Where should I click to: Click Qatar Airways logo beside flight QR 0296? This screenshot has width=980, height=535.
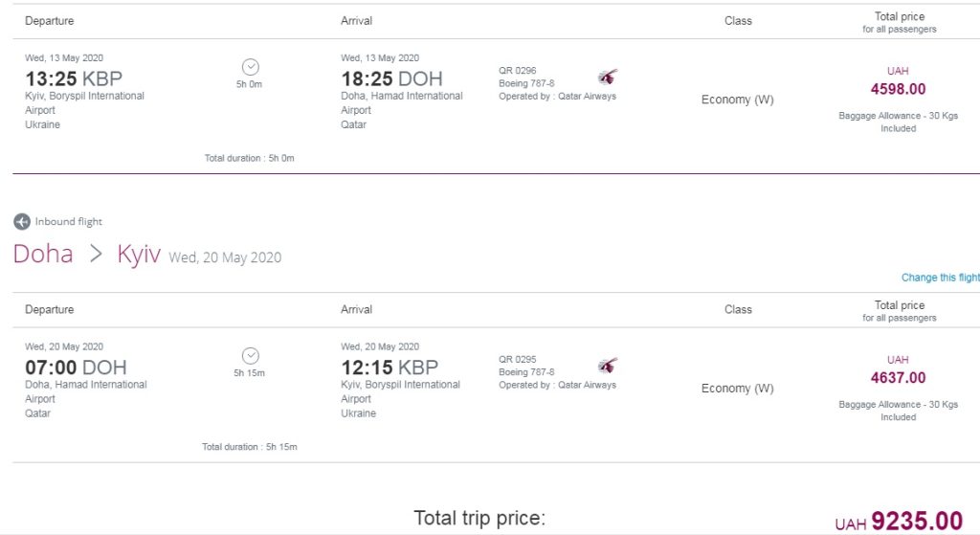608,78
